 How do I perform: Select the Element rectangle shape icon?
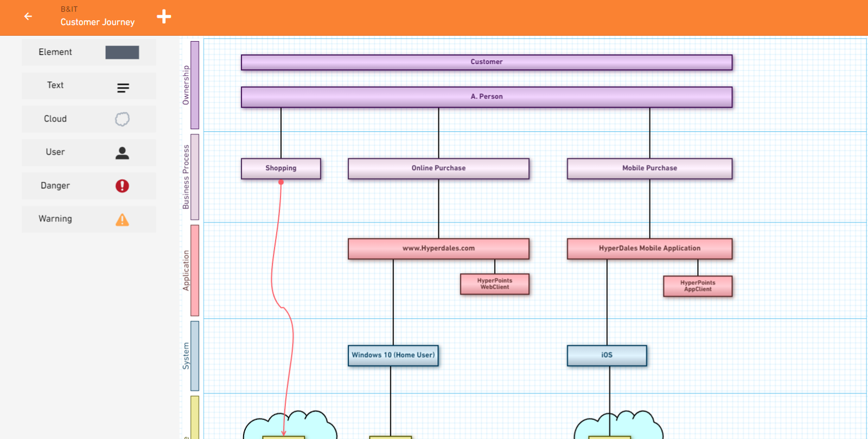(x=122, y=53)
